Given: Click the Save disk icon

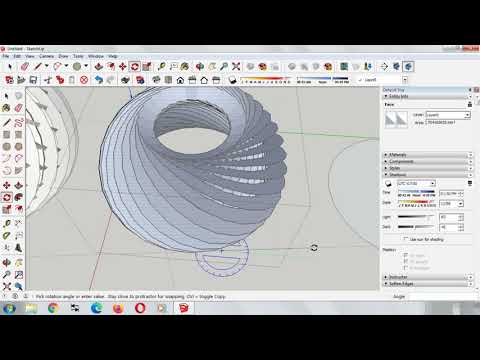Looking at the screenshot, I should pos(33,80).
